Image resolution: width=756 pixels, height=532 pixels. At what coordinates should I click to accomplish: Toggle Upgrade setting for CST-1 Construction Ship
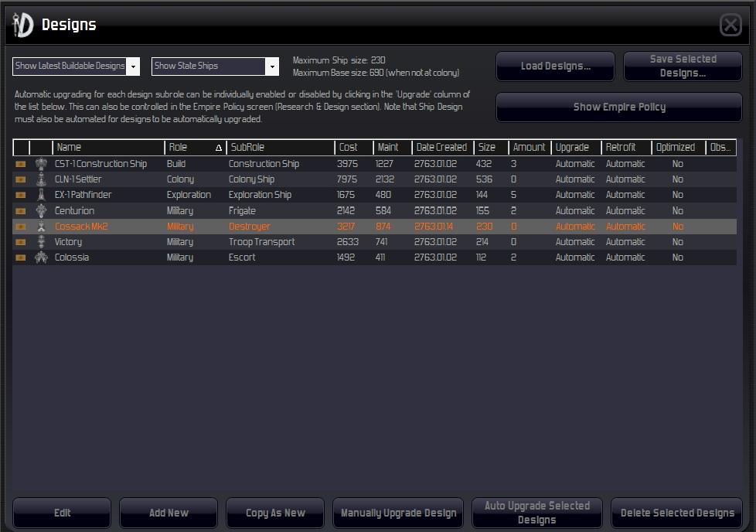[574, 164]
